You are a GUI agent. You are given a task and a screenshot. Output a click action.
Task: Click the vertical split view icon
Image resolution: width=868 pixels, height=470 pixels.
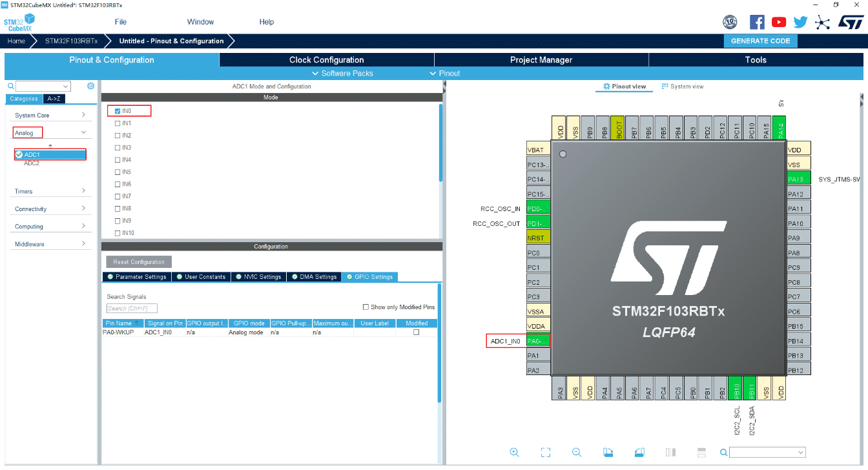point(670,453)
